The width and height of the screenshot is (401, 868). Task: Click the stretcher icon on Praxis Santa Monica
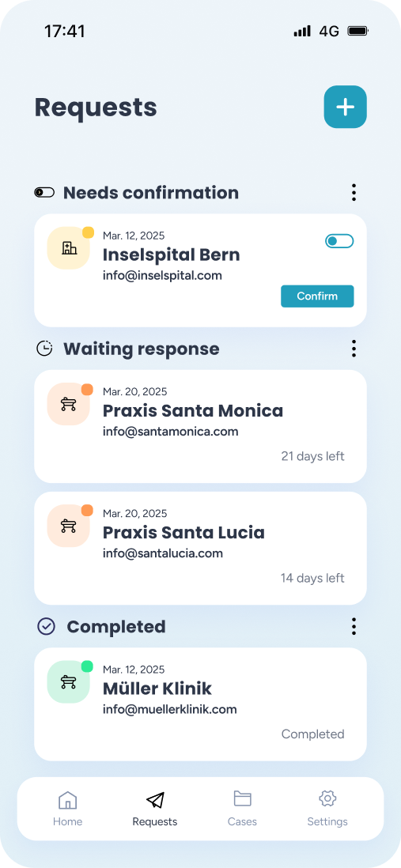click(x=69, y=404)
